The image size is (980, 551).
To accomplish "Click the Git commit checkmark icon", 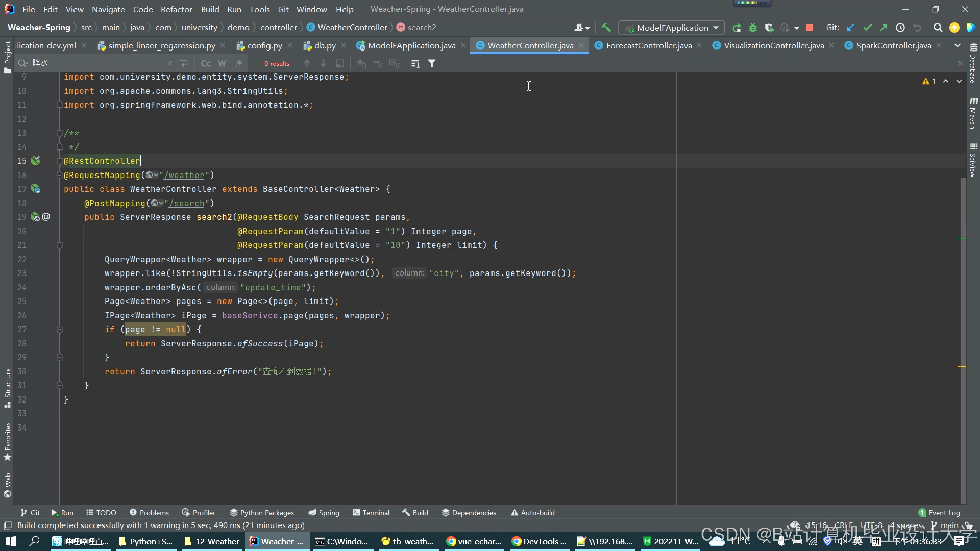I will coord(867,28).
